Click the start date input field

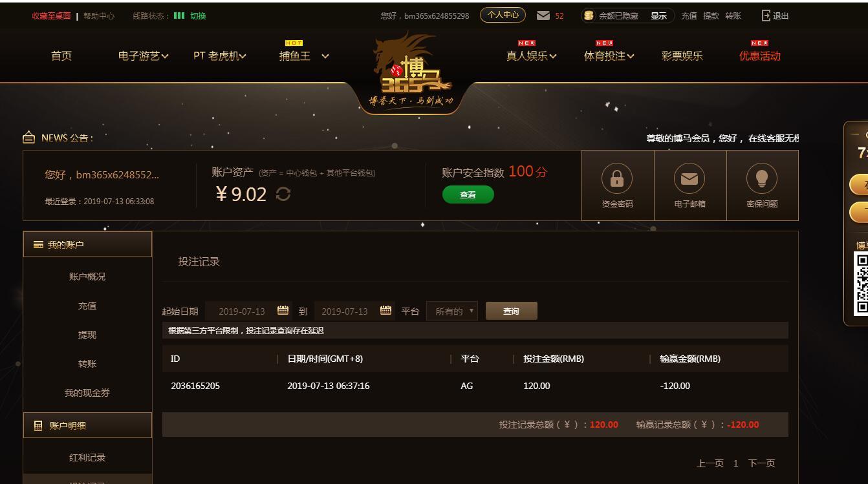(x=242, y=311)
